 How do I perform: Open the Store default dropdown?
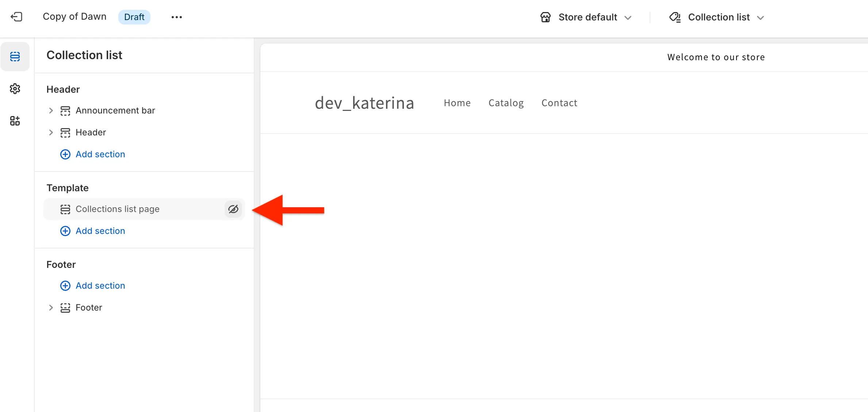pos(628,18)
